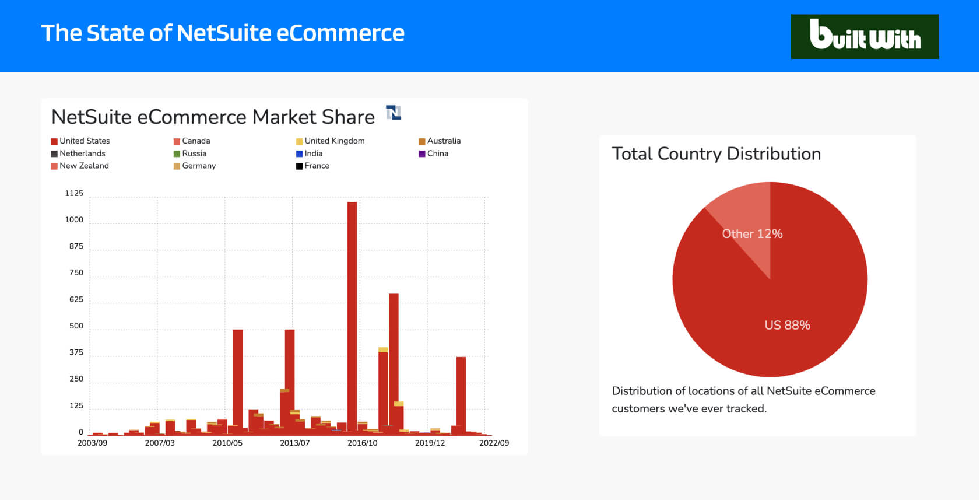This screenshot has height=500, width=980.
Task: Click the 'France' legend label
Action: click(x=317, y=166)
